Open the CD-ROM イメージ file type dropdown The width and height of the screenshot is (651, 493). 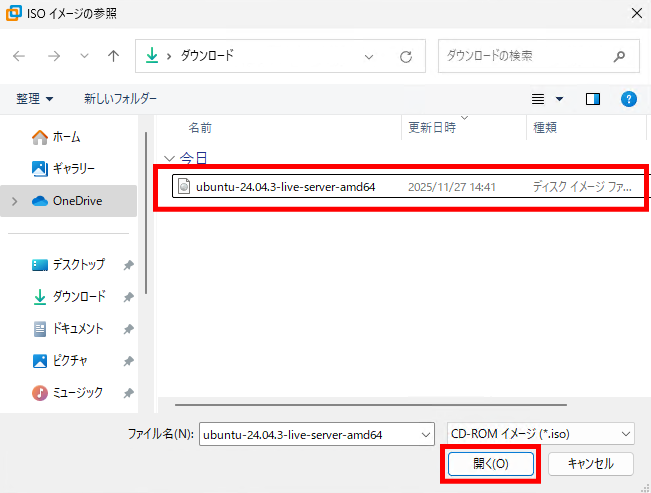tap(540, 433)
